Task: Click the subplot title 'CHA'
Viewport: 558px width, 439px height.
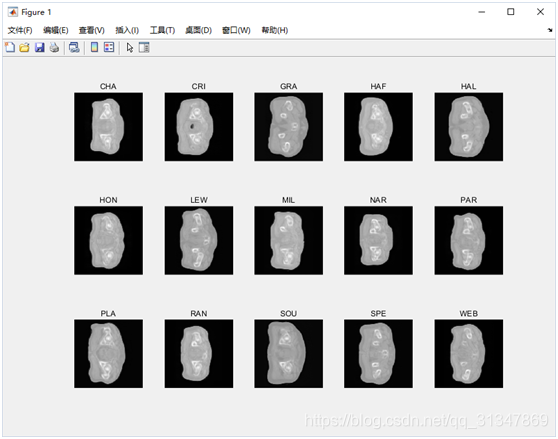Action: tap(108, 86)
